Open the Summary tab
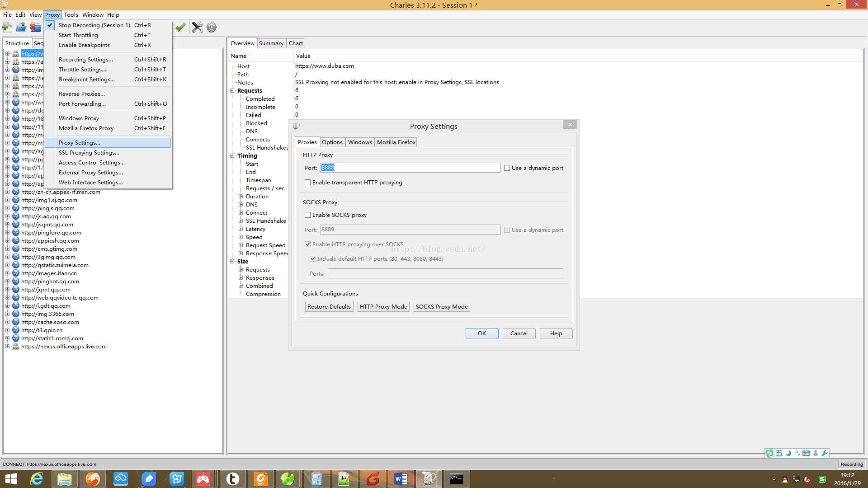 point(271,43)
